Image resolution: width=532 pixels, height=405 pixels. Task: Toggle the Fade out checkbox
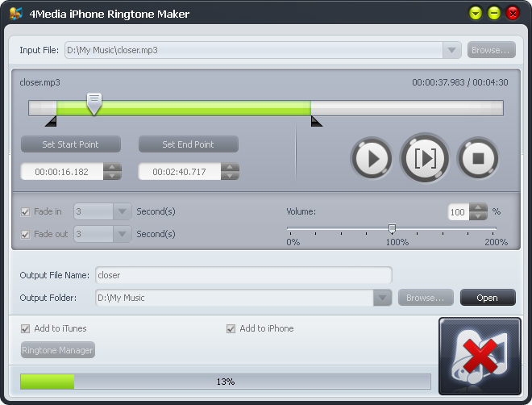click(25, 234)
